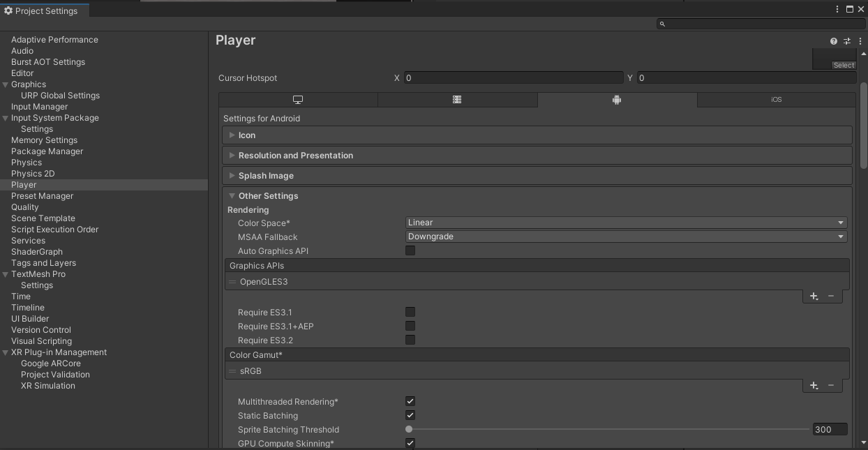Switch to the Desktop platform monitor icon
The width and height of the screenshot is (868, 450).
coord(298,99)
